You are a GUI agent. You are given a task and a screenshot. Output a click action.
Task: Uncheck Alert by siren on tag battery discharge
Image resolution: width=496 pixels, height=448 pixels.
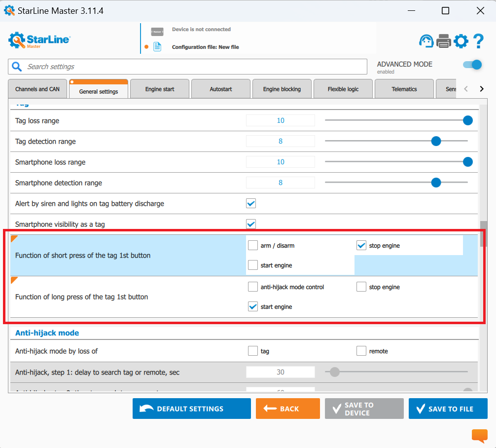[251, 203]
